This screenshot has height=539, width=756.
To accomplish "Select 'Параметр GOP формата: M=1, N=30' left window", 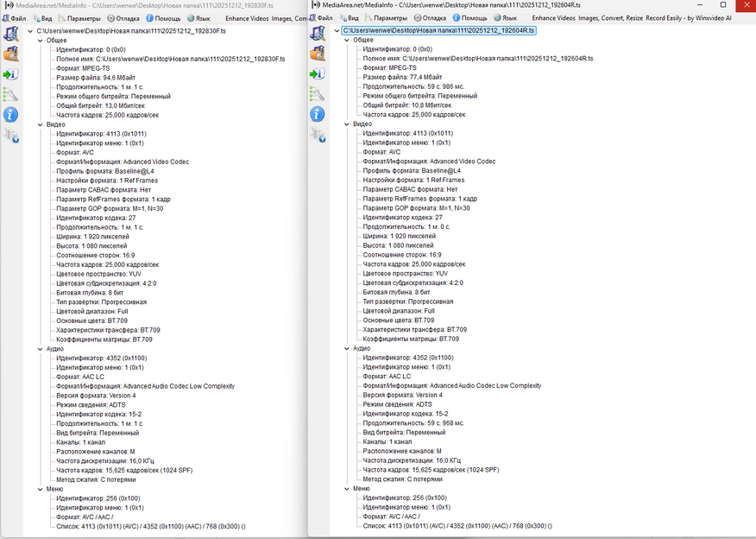I will pyautogui.click(x=110, y=209).
